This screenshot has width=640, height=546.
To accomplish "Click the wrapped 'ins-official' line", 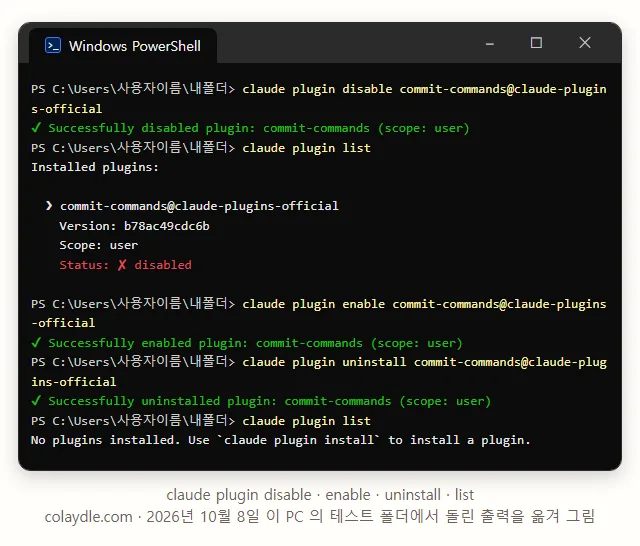I will 73,382.
